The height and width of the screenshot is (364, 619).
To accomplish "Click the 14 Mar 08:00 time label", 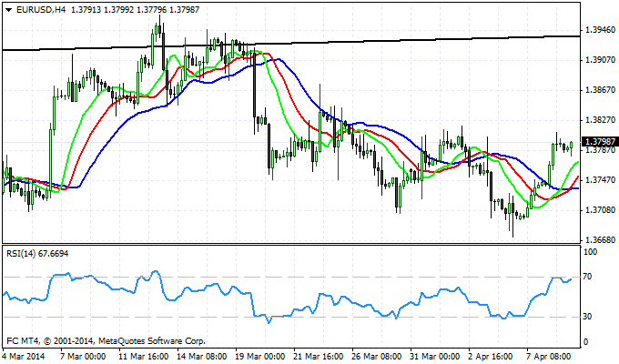I will 202,357.
